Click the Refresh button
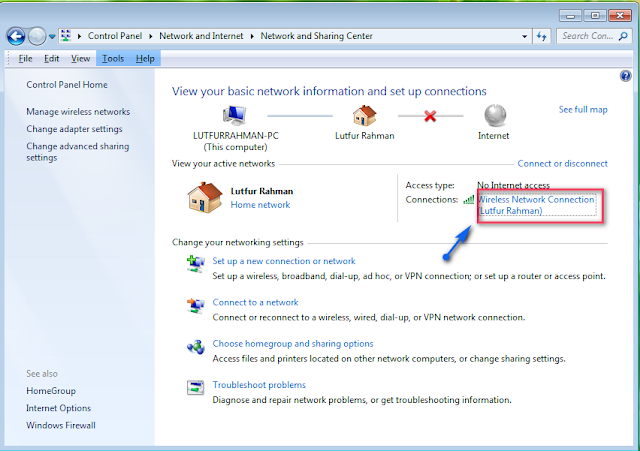 point(542,36)
